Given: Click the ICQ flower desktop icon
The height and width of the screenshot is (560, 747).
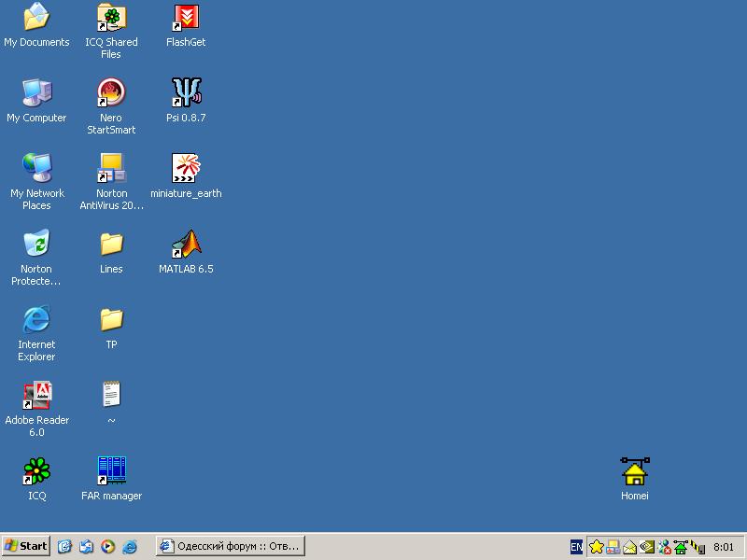Looking at the screenshot, I should point(36,471).
